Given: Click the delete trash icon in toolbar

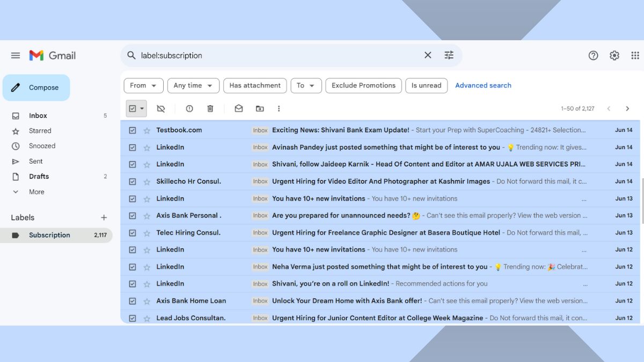Looking at the screenshot, I should [x=210, y=108].
